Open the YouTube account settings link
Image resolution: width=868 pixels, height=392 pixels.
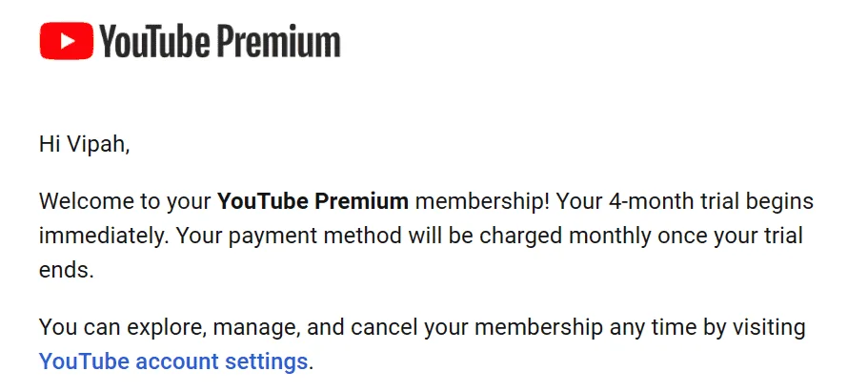pyautogui.click(x=173, y=361)
